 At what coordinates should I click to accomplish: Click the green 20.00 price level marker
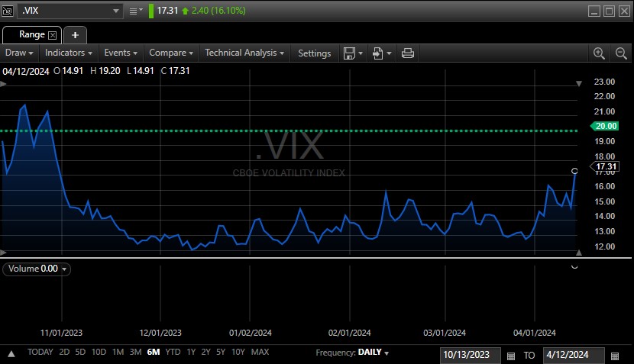pyautogui.click(x=604, y=127)
